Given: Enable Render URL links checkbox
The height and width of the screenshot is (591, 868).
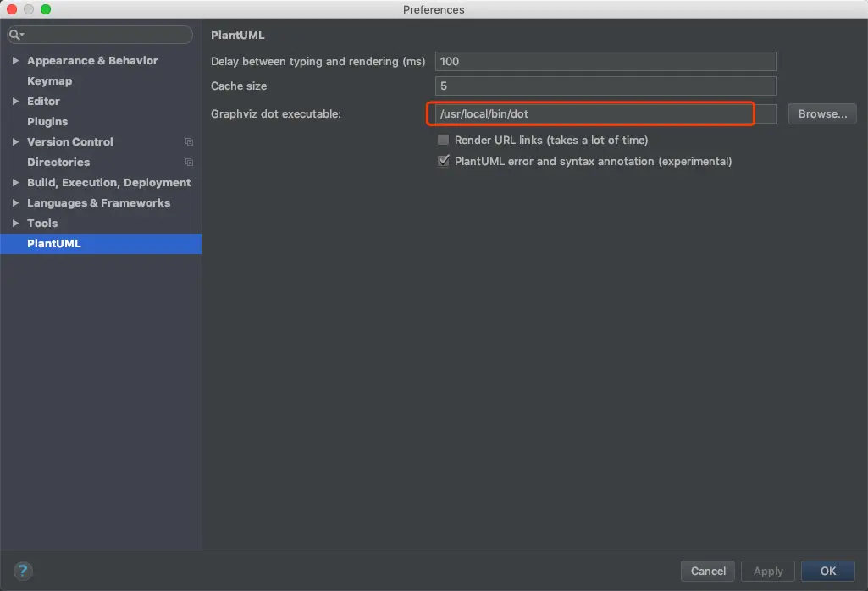Looking at the screenshot, I should pos(443,140).
